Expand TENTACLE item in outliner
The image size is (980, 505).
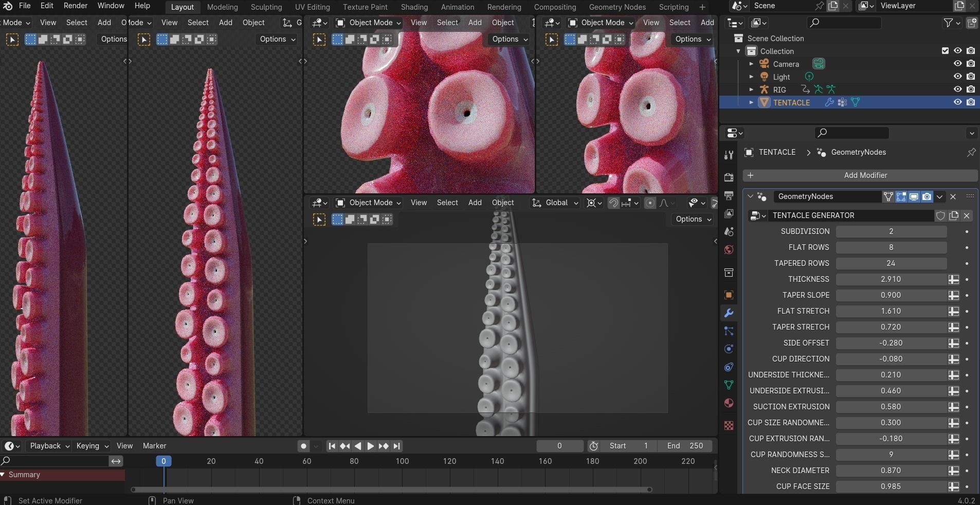pyautogui.click(x=751, y=102)
